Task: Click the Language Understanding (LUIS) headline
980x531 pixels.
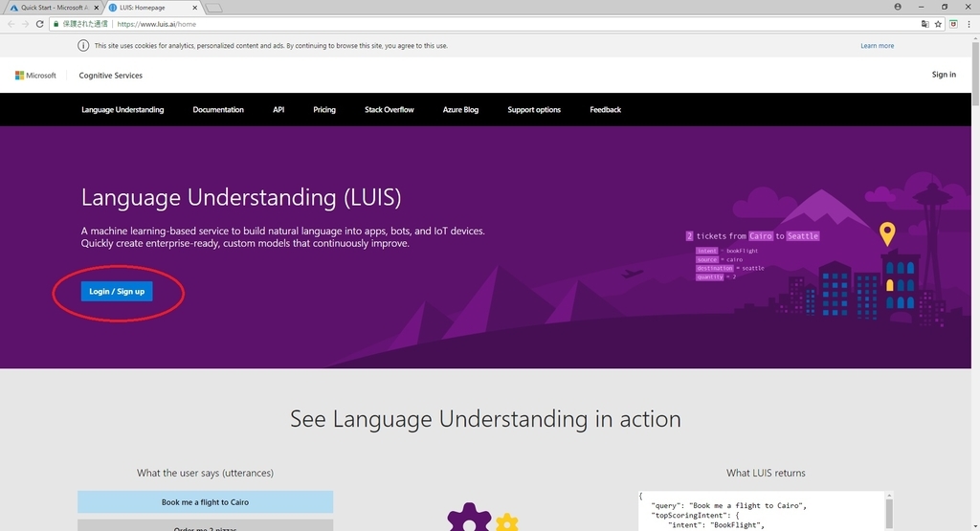Action: pyautogui.click(x=241, y=197)
